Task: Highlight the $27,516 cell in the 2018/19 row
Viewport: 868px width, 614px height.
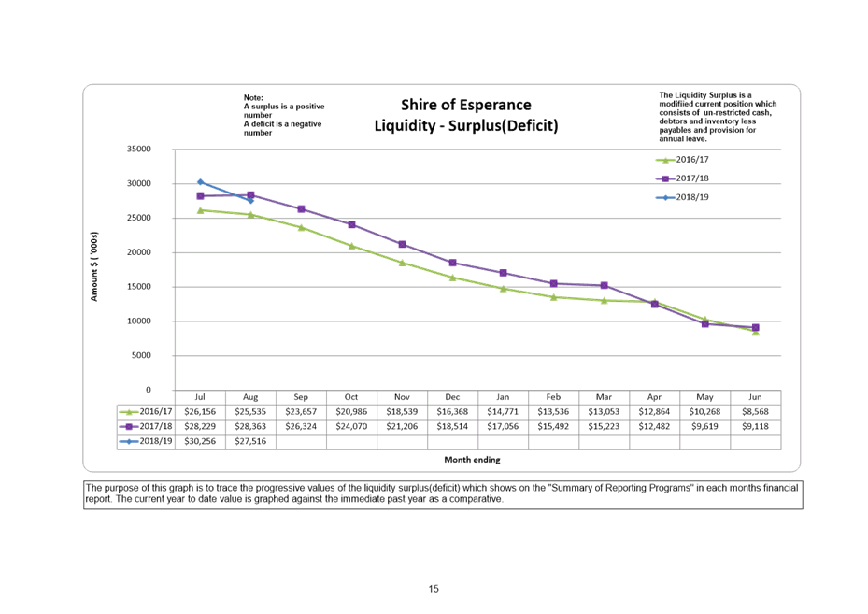Action: [250, 441]
